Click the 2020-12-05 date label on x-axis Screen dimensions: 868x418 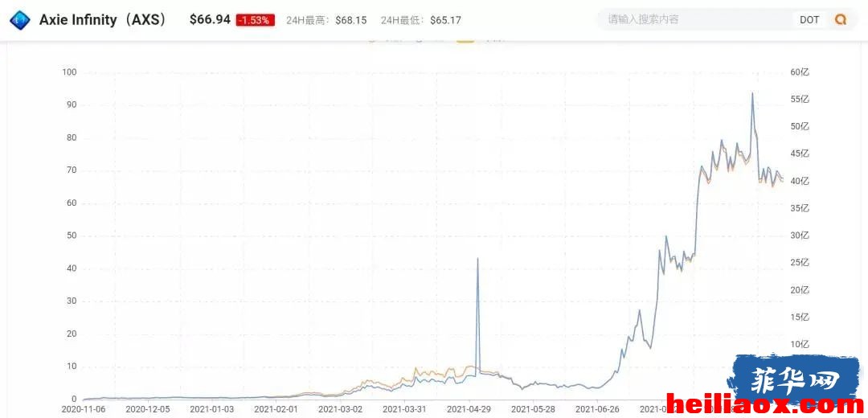[147, 408]
